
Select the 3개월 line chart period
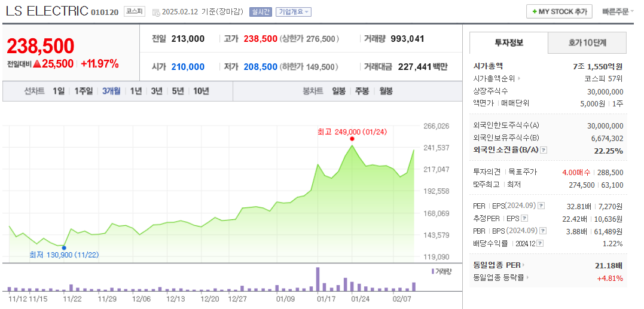[111, 91]
